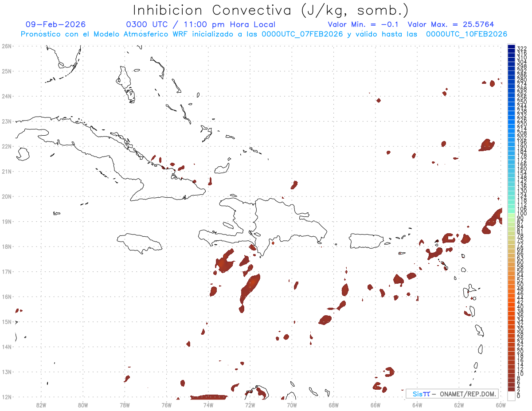Click the 82W longitude label
Screen dimensions: 532x411
point(41,405)
